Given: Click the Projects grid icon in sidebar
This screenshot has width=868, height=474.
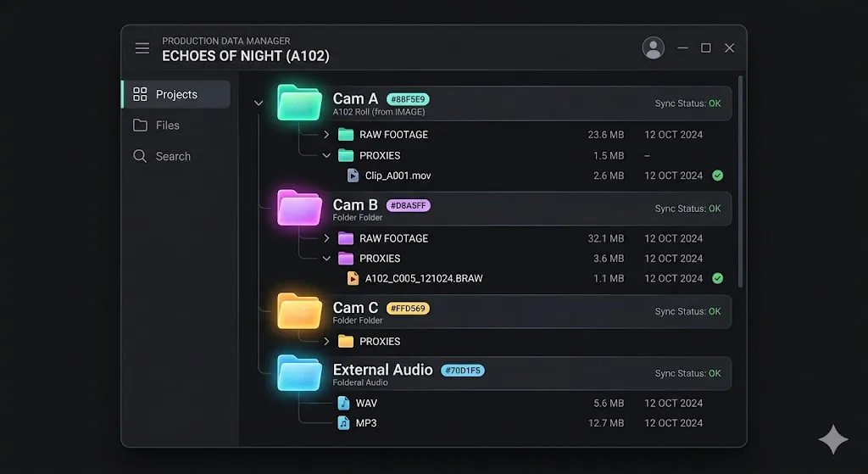Looking at the screenshot, I should click(140, 94).
